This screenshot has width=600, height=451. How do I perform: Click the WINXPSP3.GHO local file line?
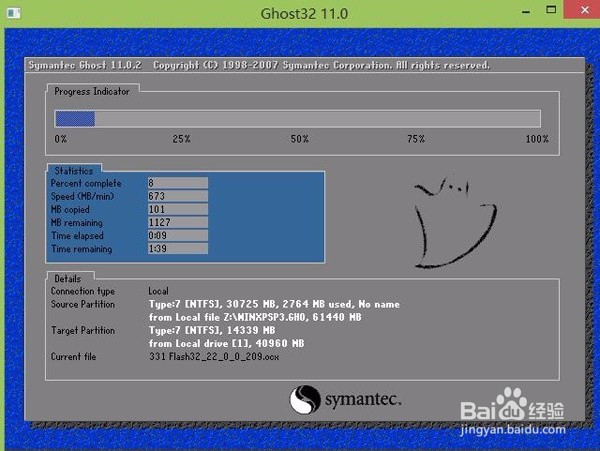point(255,317)
